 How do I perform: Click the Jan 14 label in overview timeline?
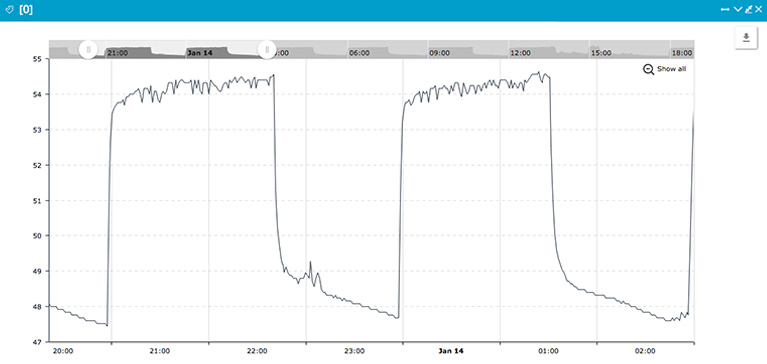(x=200, y=53)
